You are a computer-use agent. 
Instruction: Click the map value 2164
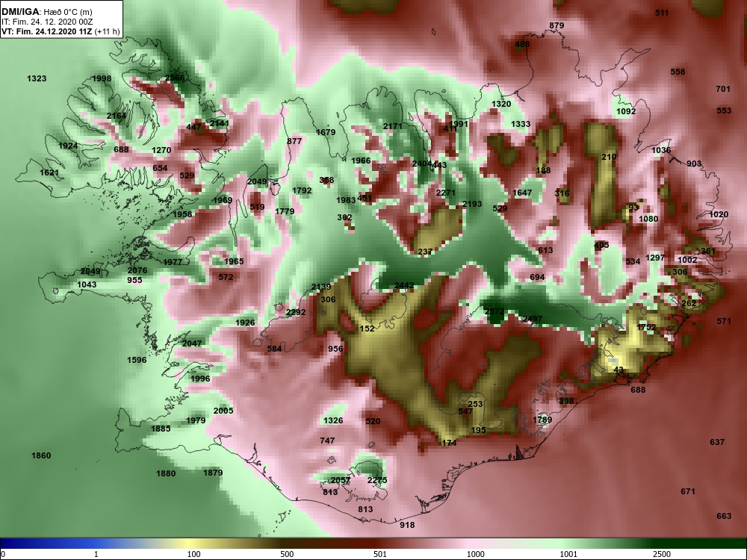tap(117, 116)
